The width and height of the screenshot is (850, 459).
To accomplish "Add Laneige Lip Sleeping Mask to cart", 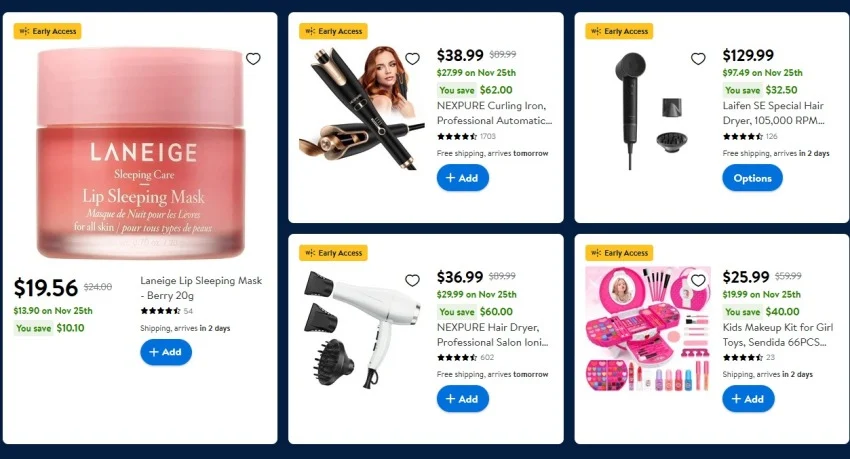I will click(166, 352).
